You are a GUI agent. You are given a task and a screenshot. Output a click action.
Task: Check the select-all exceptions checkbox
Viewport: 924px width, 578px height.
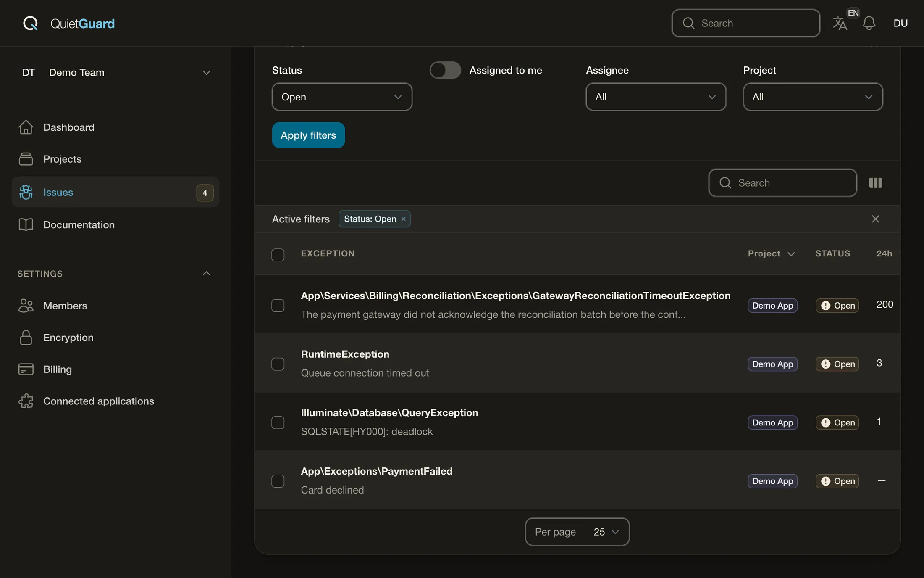tap(278, 255)
